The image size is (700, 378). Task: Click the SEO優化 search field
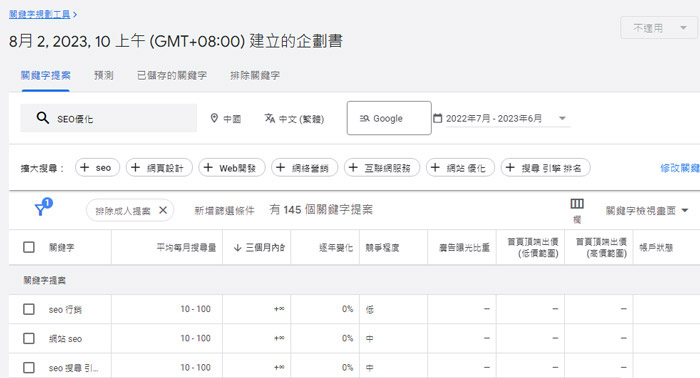(108, 118)
